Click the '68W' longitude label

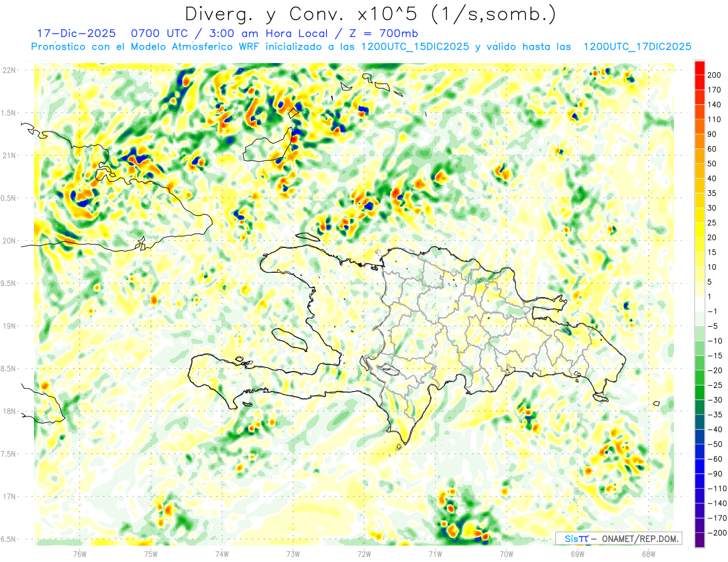coord(649,554)
